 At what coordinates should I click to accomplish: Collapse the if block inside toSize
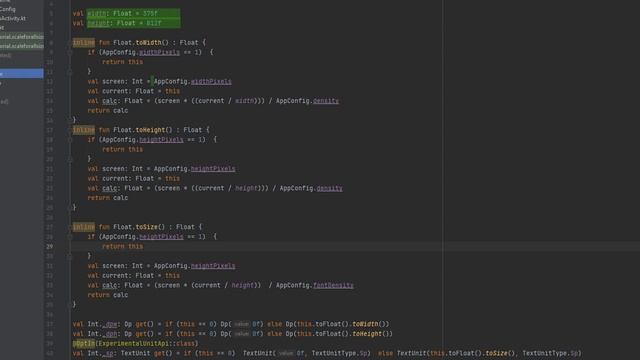[x=70, y=237]
